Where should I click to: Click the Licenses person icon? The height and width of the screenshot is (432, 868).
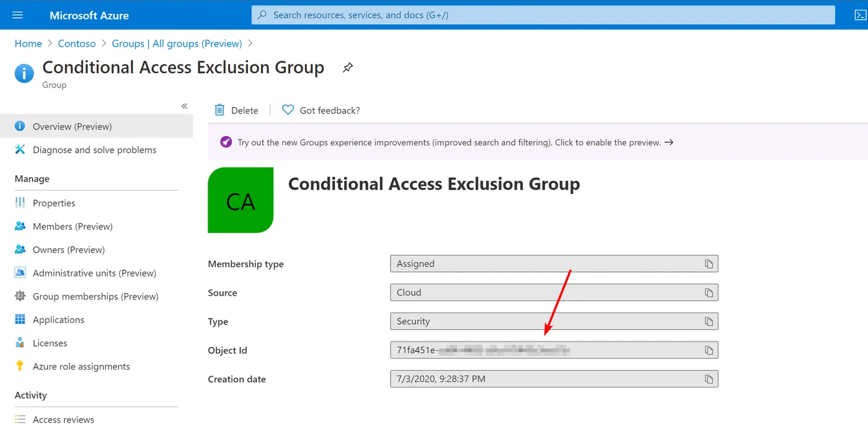coord(20,343)
